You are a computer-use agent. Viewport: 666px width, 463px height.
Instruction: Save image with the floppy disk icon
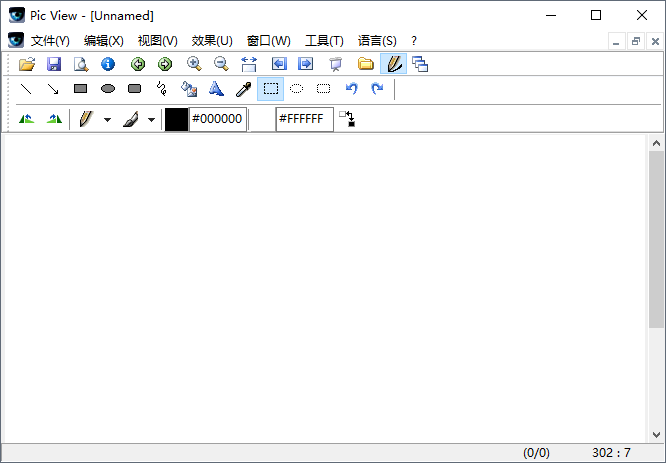coord(54,64)
